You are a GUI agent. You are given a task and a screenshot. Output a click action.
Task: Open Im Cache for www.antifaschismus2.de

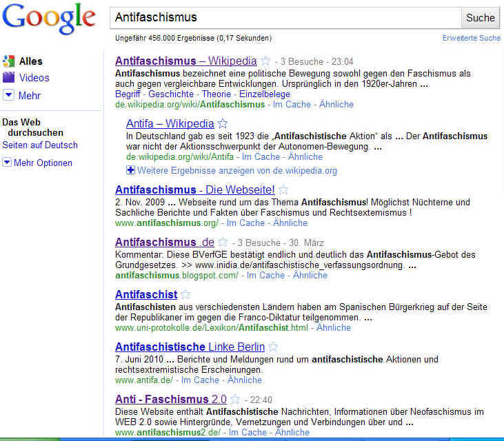click(248, 432)
